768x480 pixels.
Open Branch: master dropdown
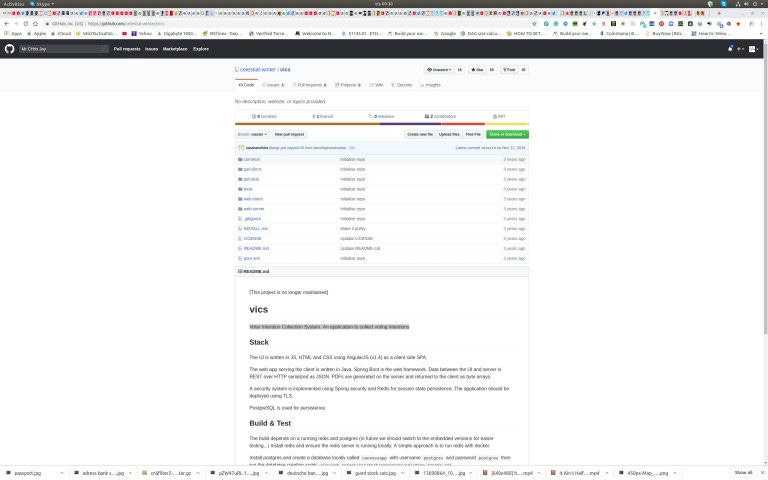click(252, 134)
